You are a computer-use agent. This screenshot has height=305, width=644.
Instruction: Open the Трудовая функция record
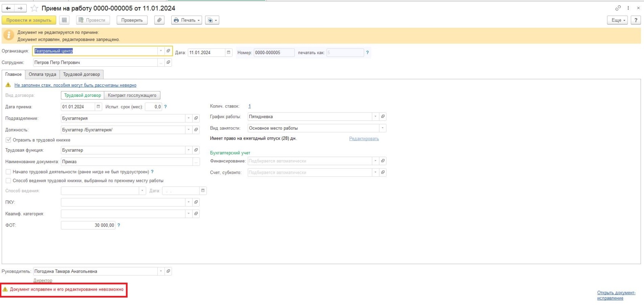coord(196,150)
